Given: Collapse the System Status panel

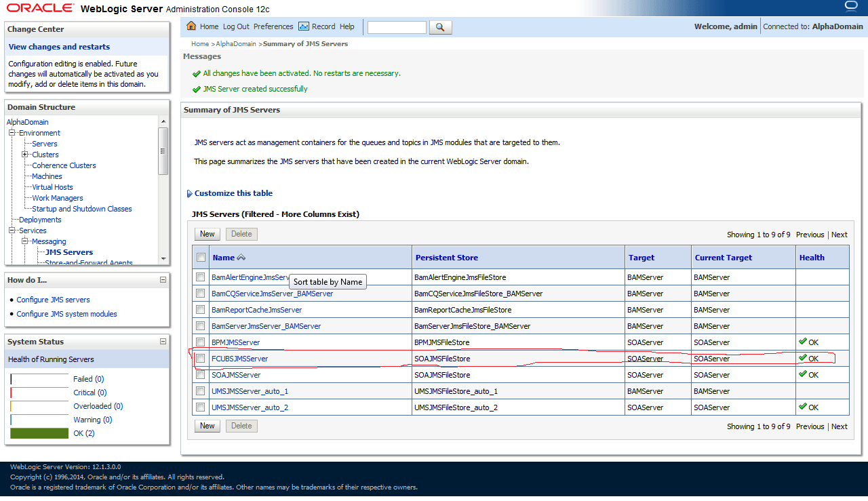Looking at the screenshot, I should (163, 342).
